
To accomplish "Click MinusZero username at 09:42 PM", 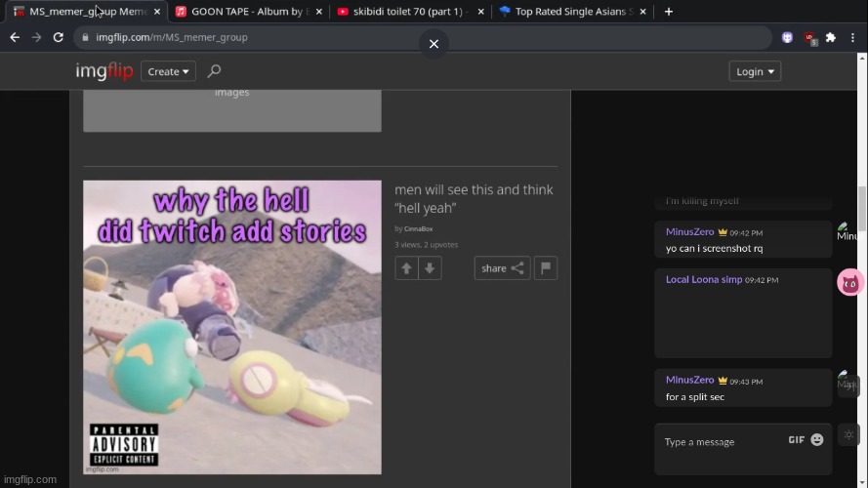I will click(x=689, y=232).
